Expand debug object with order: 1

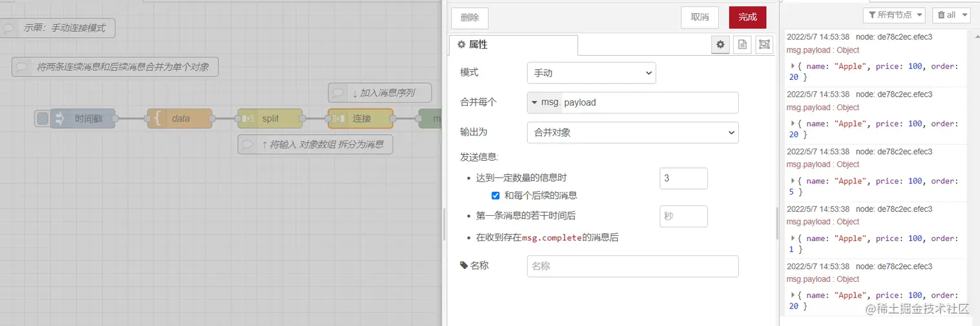(793, 238)
